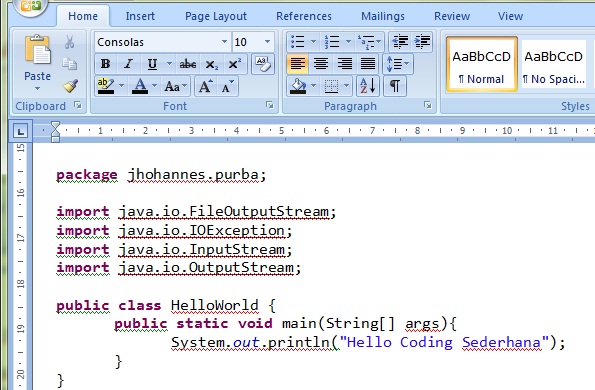Open numbering library dropdown arrow

pyautogui.click(x=348, y=42)
